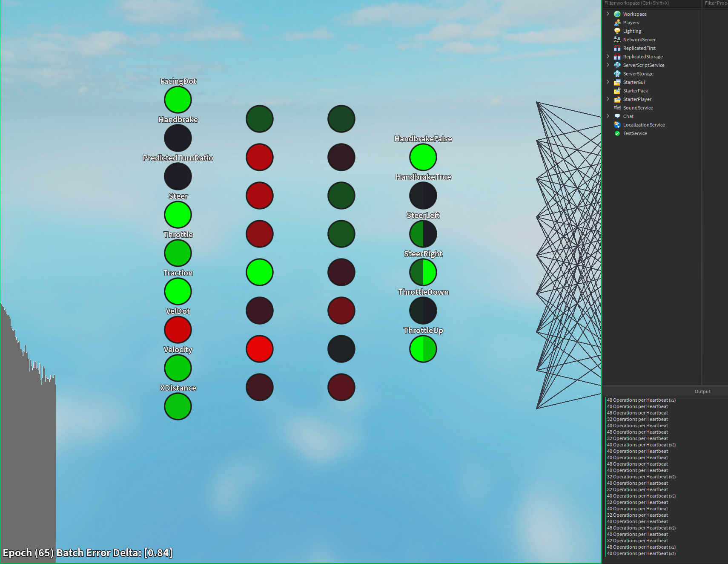Focus the Filter workspace search field
728x564 pixels.
coord(652,3)
